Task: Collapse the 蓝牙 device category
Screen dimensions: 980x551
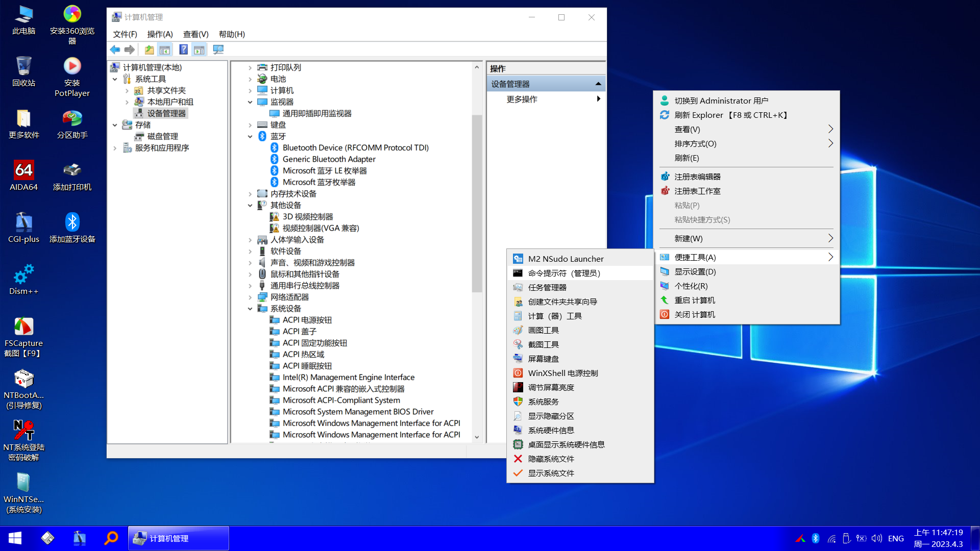Action: coord(250,136)
